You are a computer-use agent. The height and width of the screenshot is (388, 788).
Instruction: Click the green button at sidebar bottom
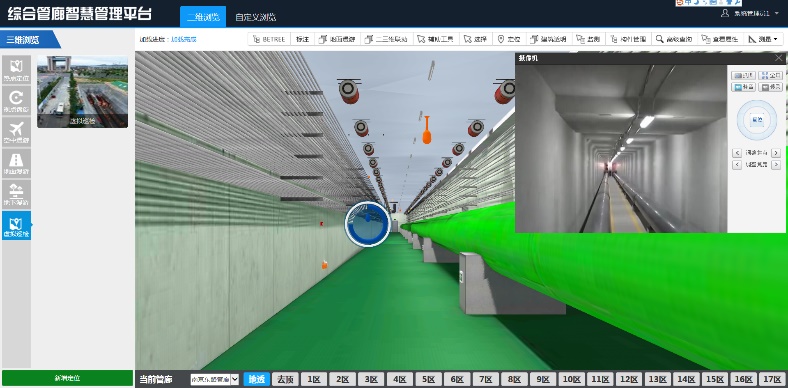(x=67, y=378)
